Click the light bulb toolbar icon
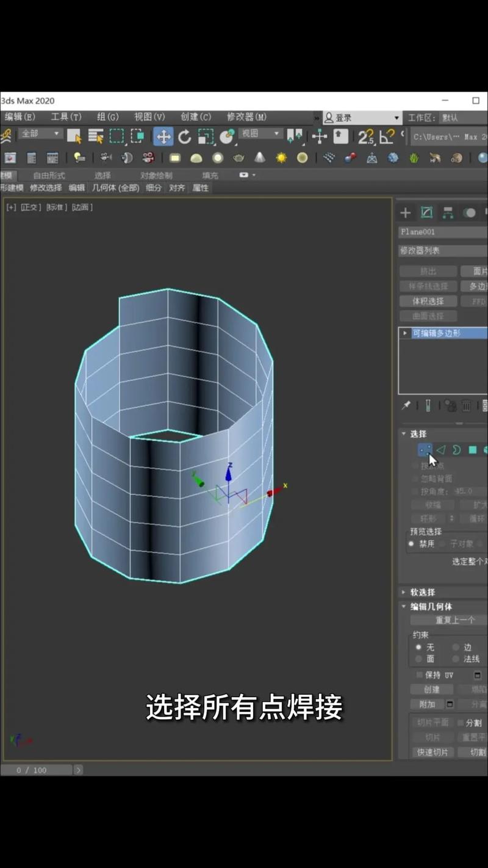This screenshot has width=488, height=868. [x=79, y=158]
